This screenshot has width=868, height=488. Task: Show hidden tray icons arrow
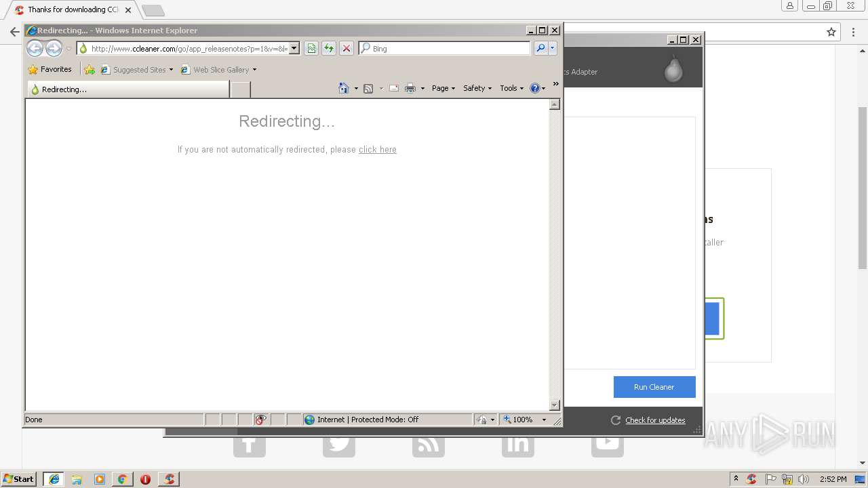(736, 479)
